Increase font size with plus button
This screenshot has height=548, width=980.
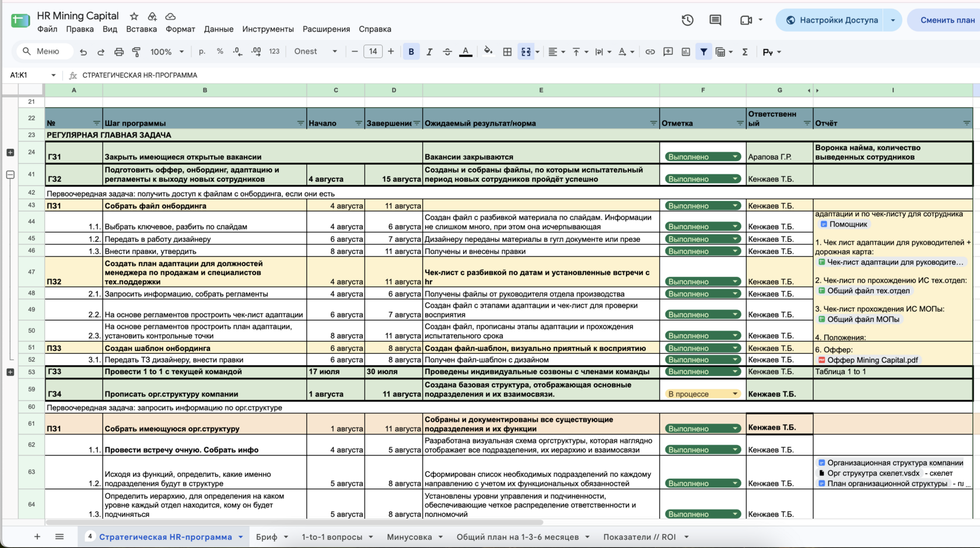coord(391,52)
